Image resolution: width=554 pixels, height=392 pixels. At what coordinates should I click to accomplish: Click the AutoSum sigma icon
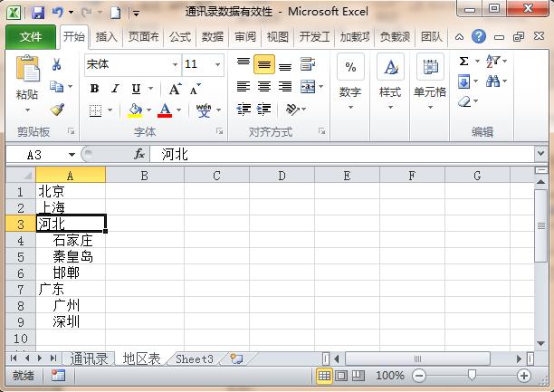(463, 62)
